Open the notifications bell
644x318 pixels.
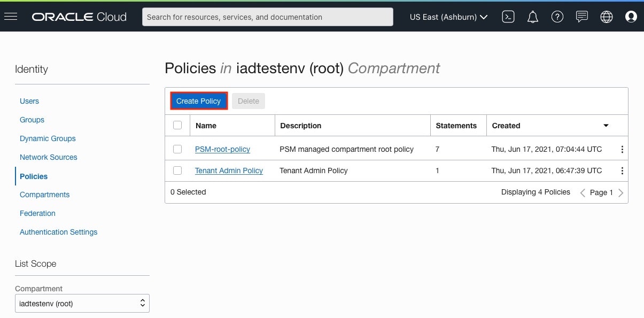(x=533, y=17)
